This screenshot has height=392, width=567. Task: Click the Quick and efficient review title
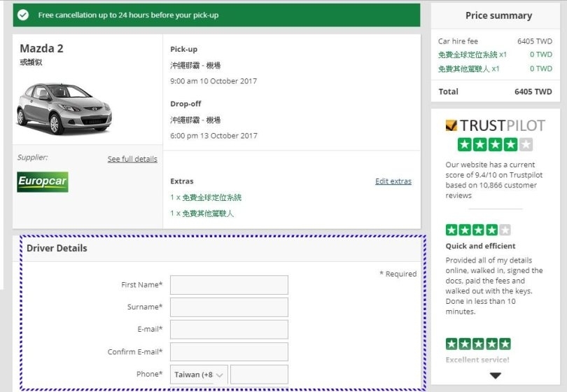point(480,246)
